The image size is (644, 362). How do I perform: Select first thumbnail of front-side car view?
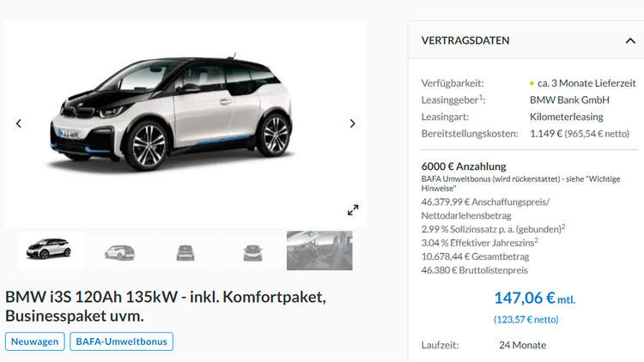pos(50,250)
